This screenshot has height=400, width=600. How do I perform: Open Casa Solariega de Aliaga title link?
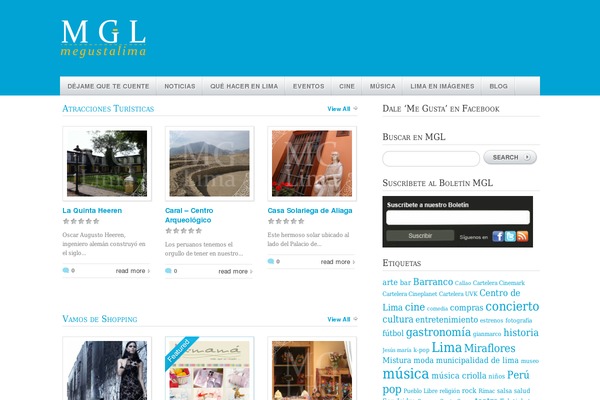310,211
